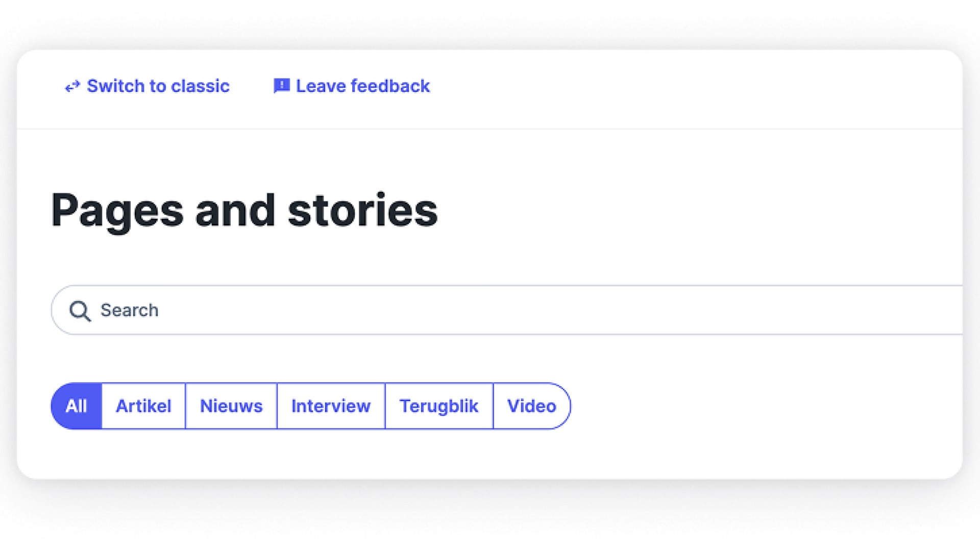The width and height of the screenshot is (980, 551).
Task: Select the Terugblik segment in the filter bar
Action: tap(439, 406)
